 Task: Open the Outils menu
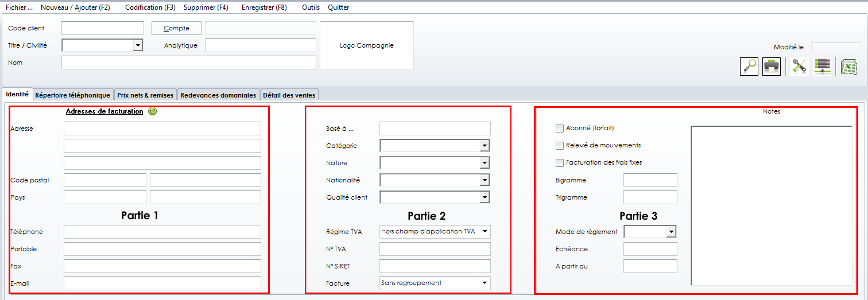tap(311, 7)
